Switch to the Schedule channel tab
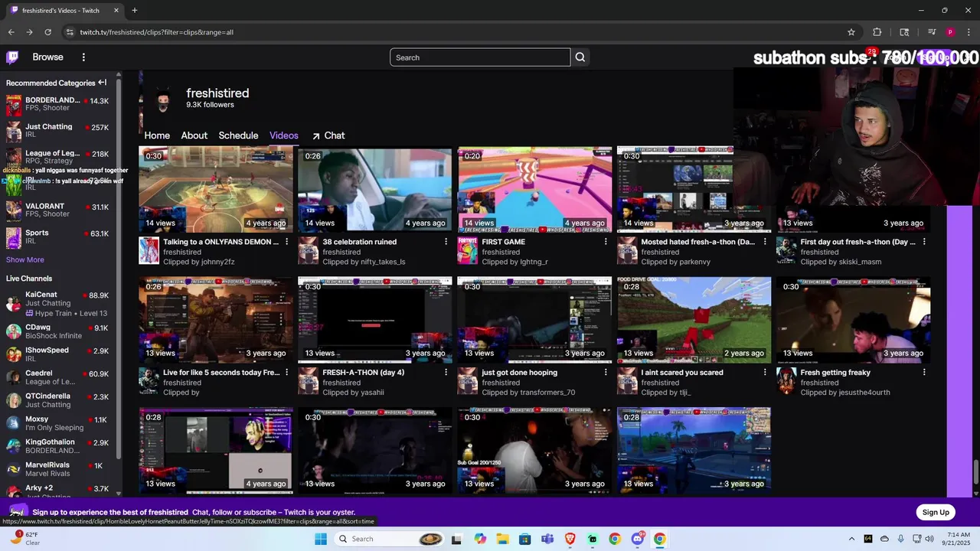Image resolution: width=980 pixels, height=551 pixels. [238, 135]
